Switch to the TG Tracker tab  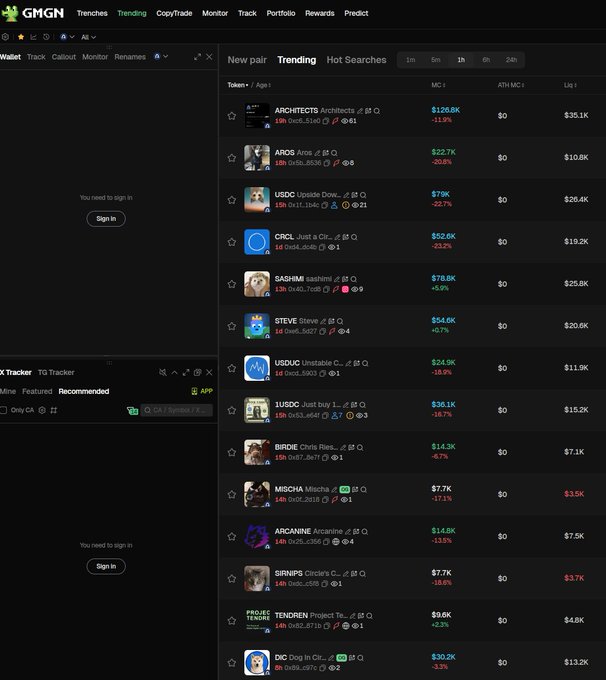coord(56,373)
